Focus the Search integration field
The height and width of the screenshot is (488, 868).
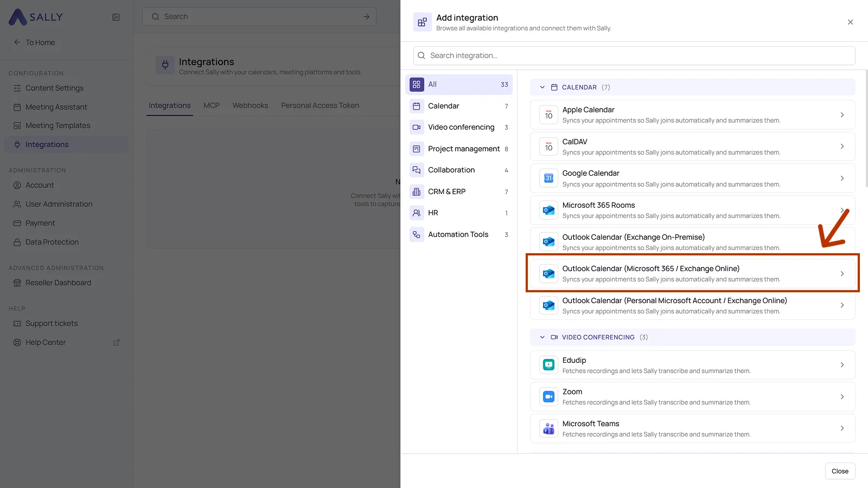634,55
